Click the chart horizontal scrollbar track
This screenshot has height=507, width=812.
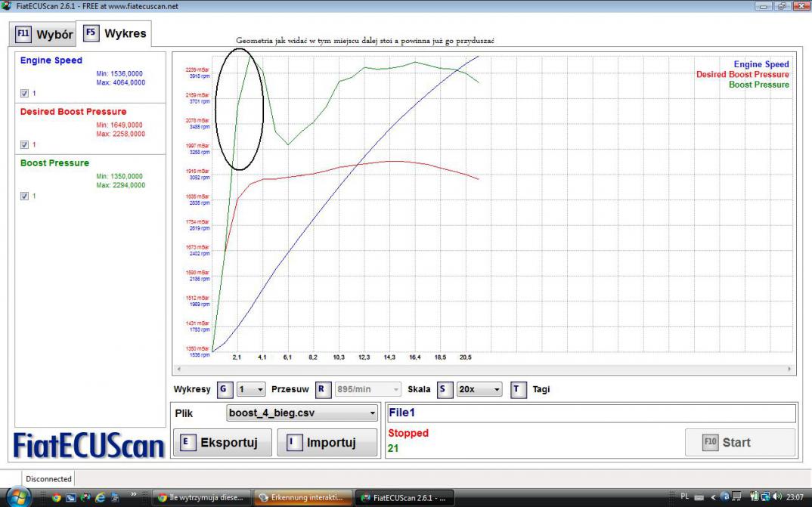484,369
